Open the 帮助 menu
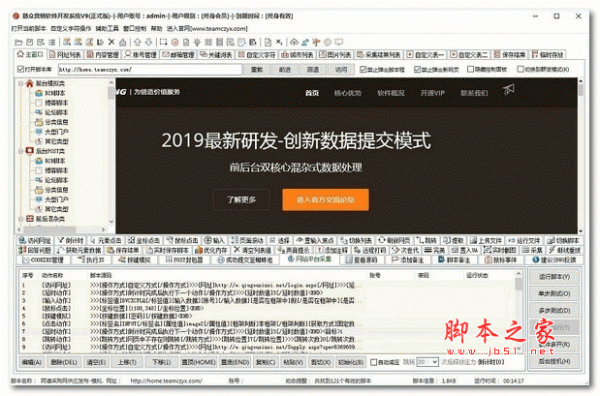The image size is (600, 396). click(x=157, y=29)
